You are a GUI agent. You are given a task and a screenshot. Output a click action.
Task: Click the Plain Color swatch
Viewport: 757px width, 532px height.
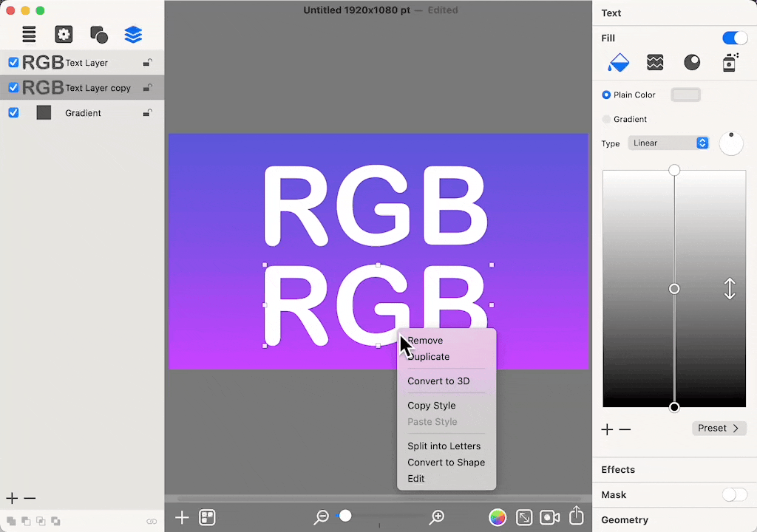[685, 95]
